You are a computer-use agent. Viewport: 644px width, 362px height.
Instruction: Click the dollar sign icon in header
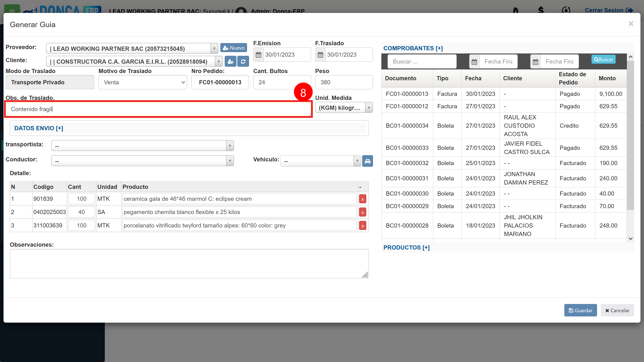click(541, 10)
